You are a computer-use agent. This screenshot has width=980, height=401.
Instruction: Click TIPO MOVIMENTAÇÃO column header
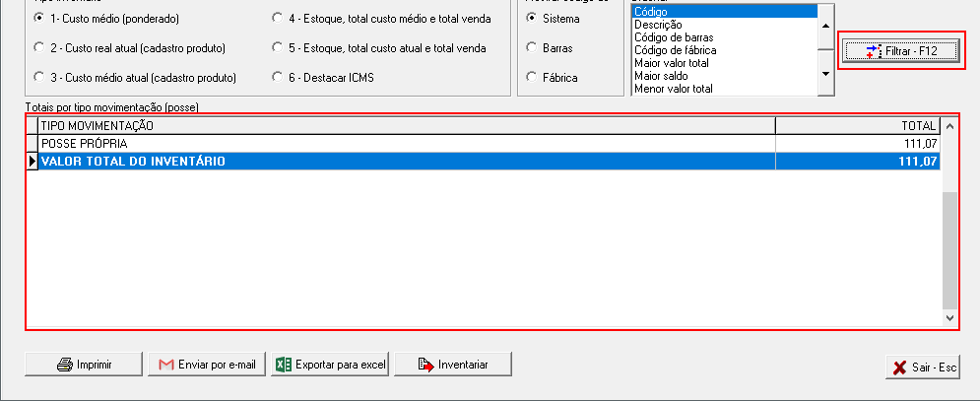pos(406,126)
